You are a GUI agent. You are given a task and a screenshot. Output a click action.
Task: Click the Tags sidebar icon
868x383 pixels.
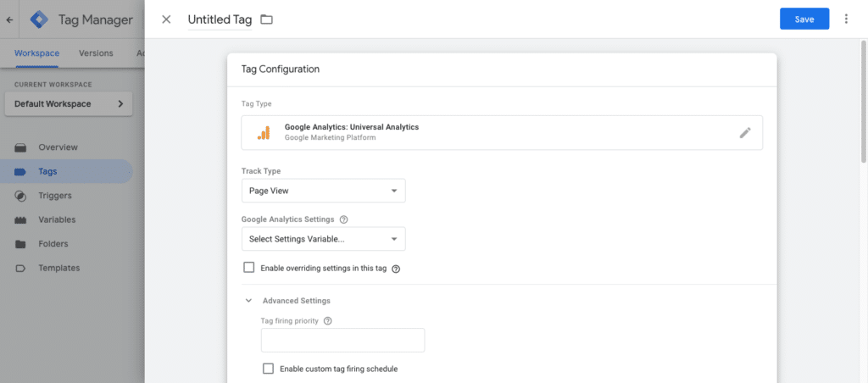[x=20, y=171]
